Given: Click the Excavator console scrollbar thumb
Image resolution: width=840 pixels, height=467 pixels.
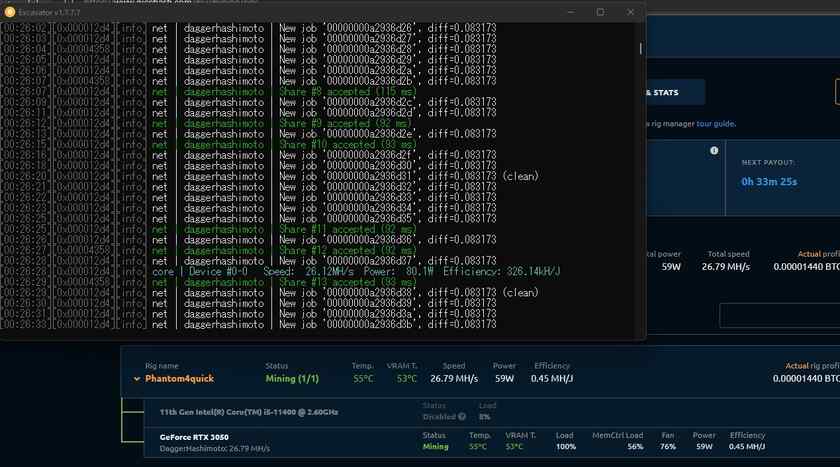Looking at the screenshot, I should click(x=640, y=49).
